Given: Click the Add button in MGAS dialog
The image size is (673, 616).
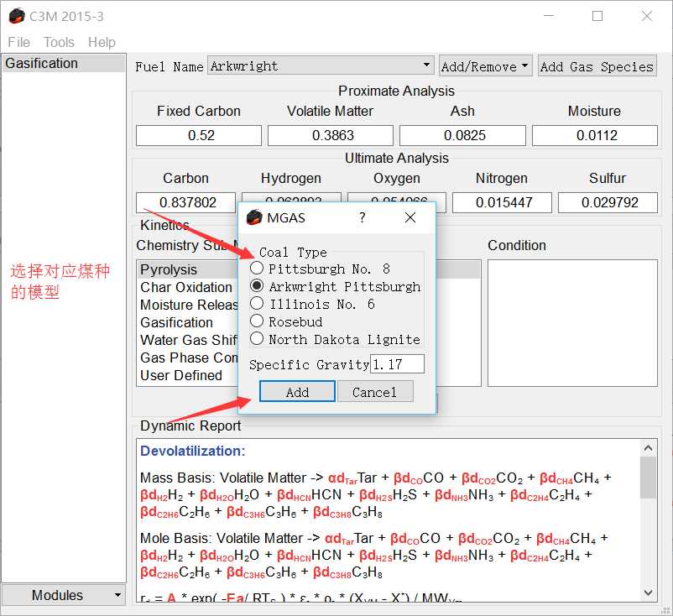Looking at the screenshot, I should 297,391.
